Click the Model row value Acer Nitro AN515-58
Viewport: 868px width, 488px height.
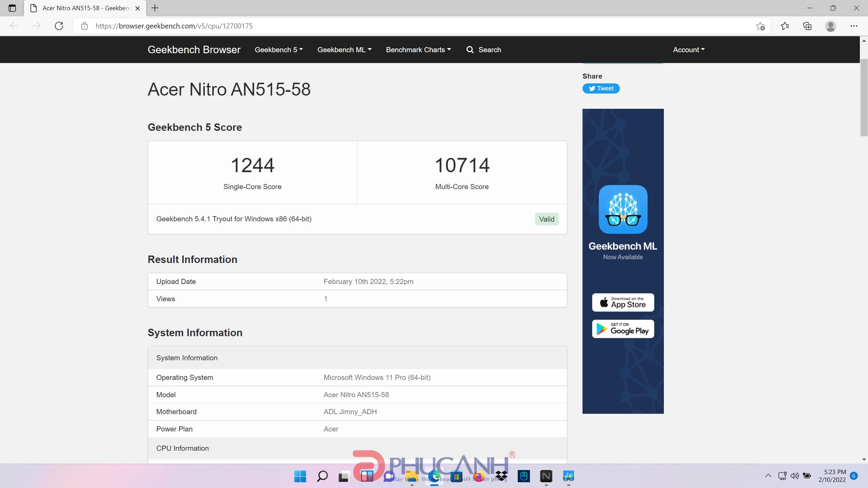356,395
